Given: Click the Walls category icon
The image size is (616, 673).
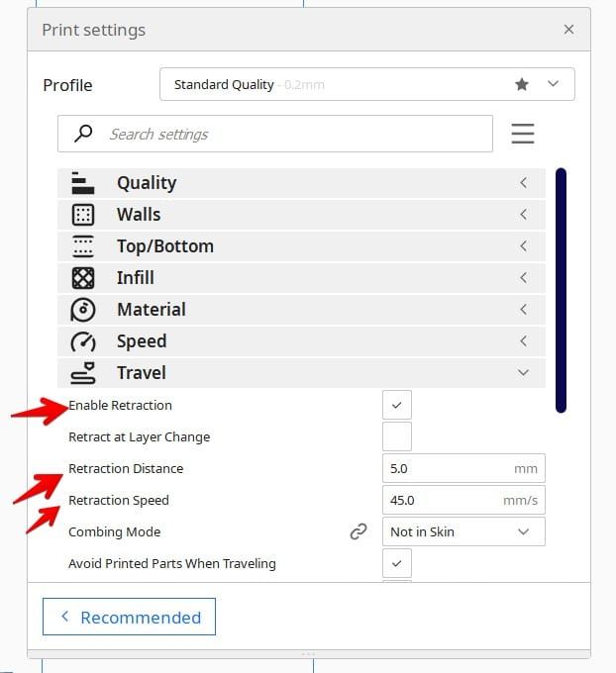Looking at the screenshot, I should (83, 215).
